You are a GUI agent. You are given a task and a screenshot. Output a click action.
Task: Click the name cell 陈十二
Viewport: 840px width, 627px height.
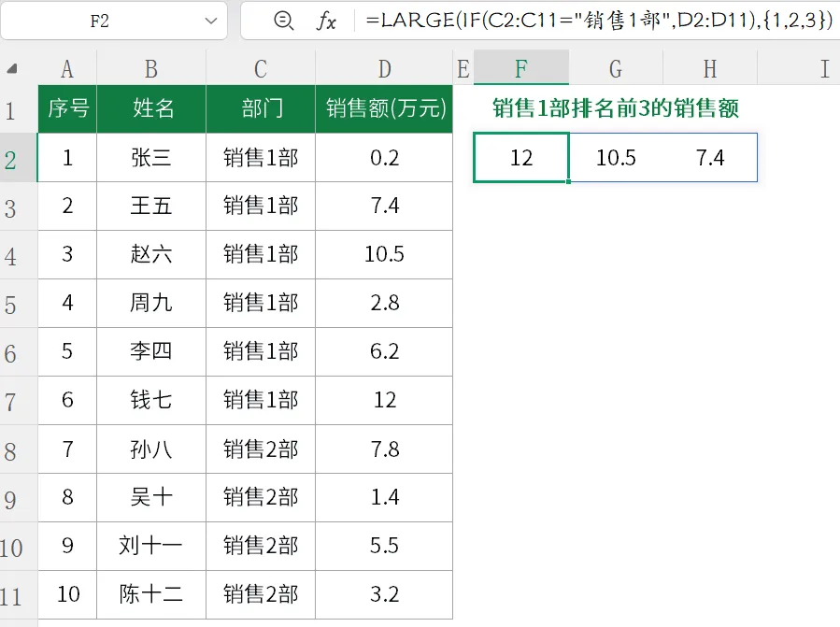(x=151, y=594)
